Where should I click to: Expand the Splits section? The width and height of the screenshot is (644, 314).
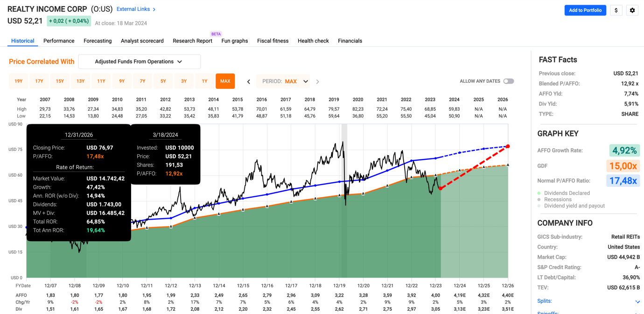[x=637, y=301]
